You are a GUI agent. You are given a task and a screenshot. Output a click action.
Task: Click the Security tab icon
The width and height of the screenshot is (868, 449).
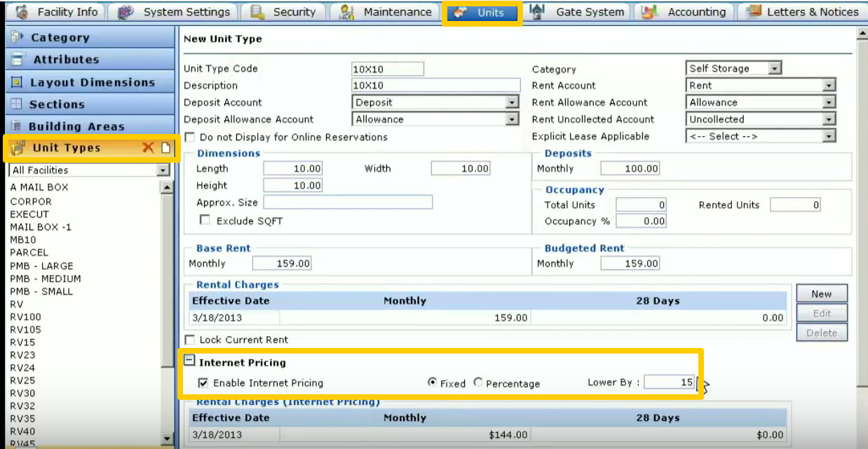(257, 12)
